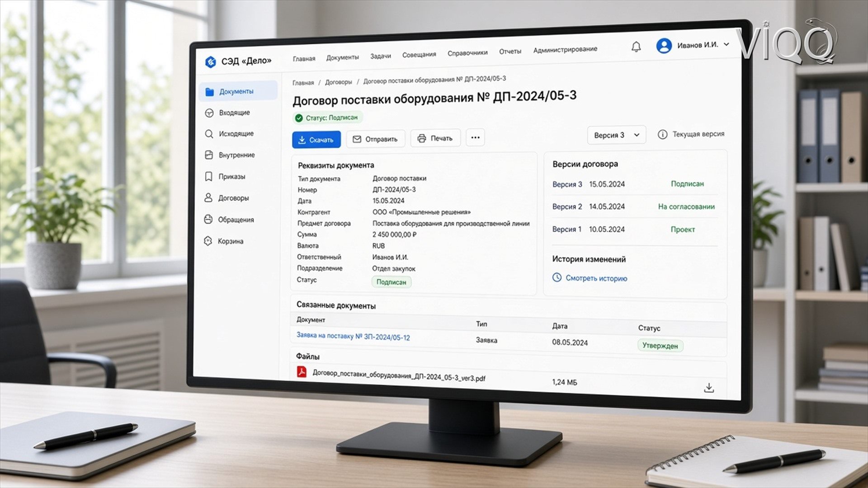The width and height of the screenshot is (868, 488).
Task: Click the Утвержден status badge
Action: coord(660,346)
